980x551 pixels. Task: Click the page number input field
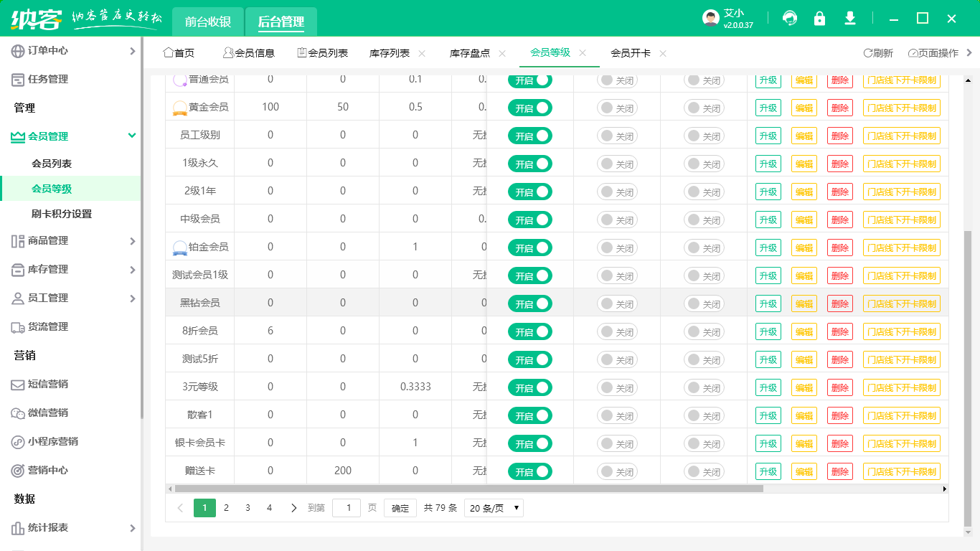click(347, 508)
